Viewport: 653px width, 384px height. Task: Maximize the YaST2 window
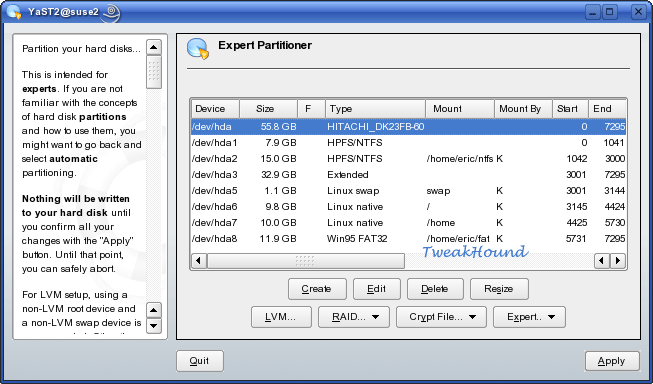coord(610,12)
